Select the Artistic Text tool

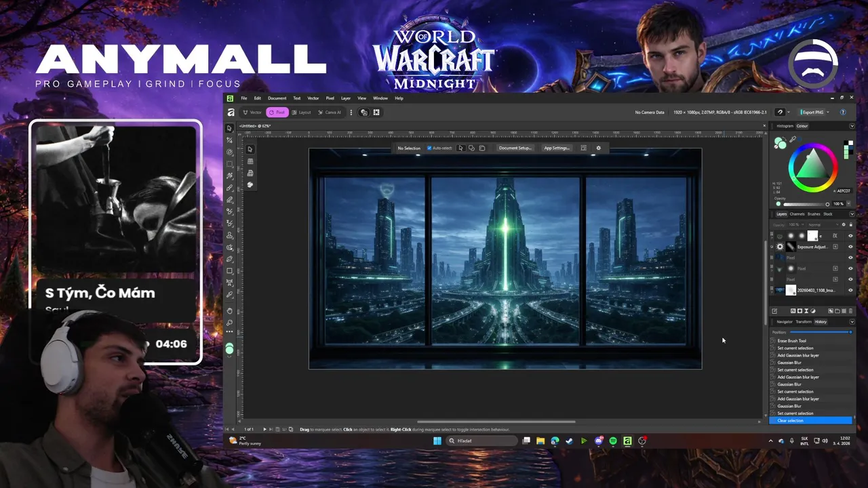229,283
